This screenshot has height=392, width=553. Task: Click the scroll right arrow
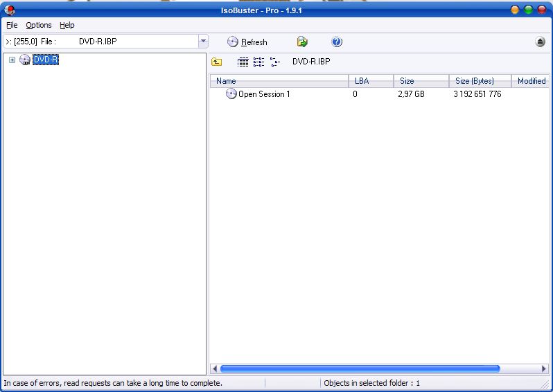544,369
